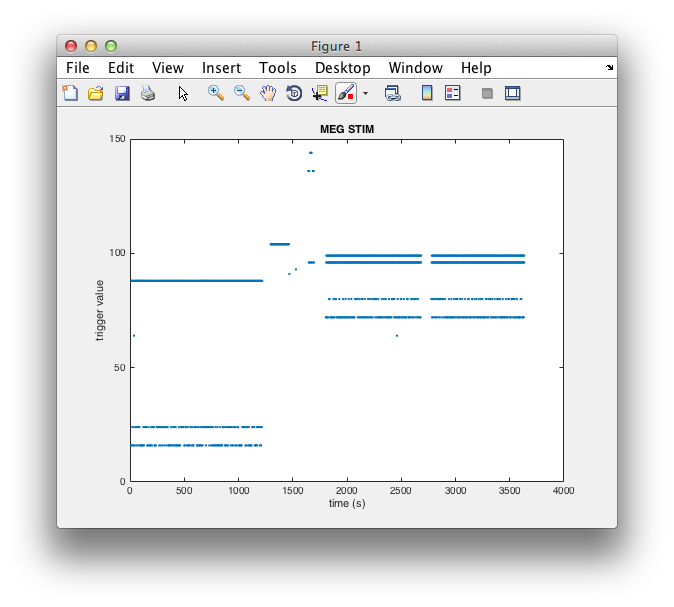Open the View menu
The width and height of the screenshot is (674, 607).
(168, 68)
